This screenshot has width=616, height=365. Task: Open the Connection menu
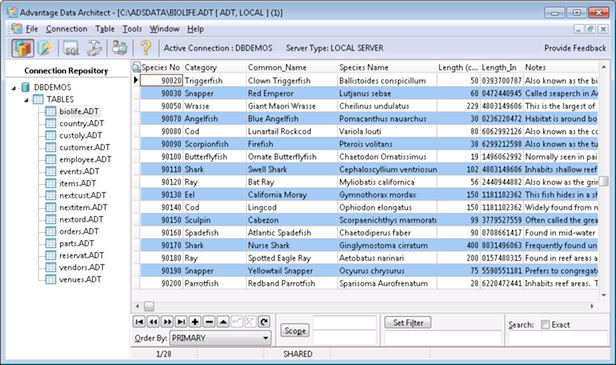coord(66,29)
